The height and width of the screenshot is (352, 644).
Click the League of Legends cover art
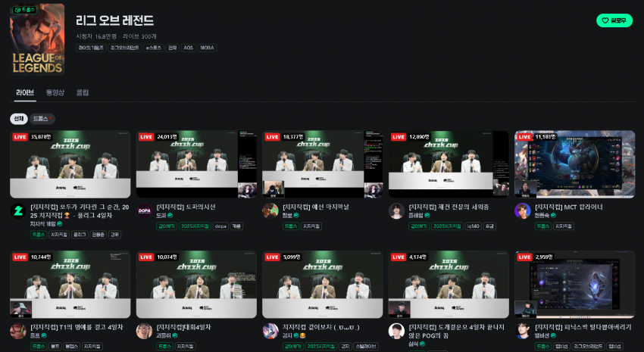point(37,39)
